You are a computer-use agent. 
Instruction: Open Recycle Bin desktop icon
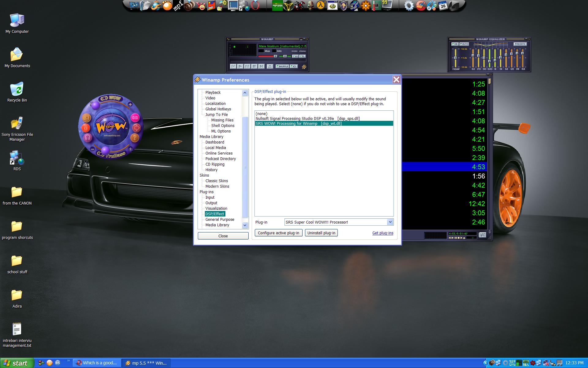tap(17, 92)
